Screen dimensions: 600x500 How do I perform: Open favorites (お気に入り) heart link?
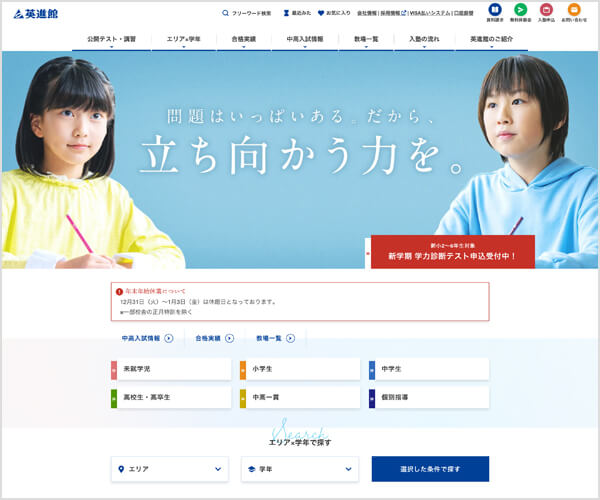[x=334, y=13]
